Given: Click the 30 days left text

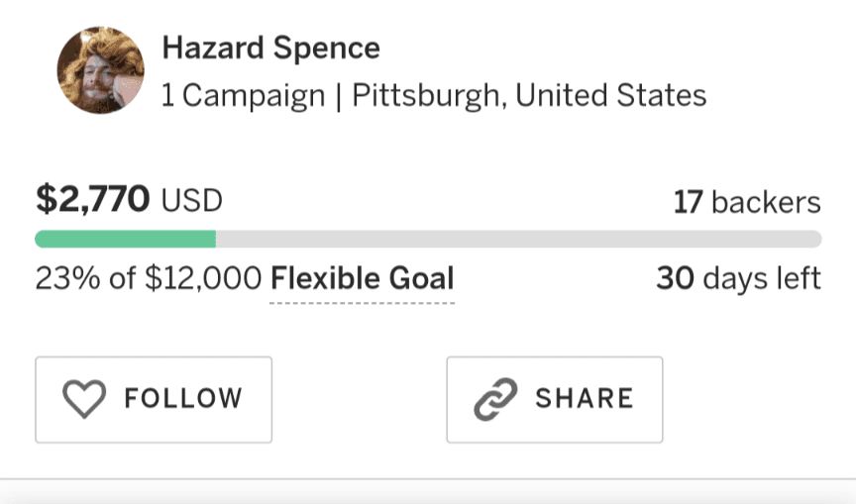Looking at the screenshot, I should (738, 278).
